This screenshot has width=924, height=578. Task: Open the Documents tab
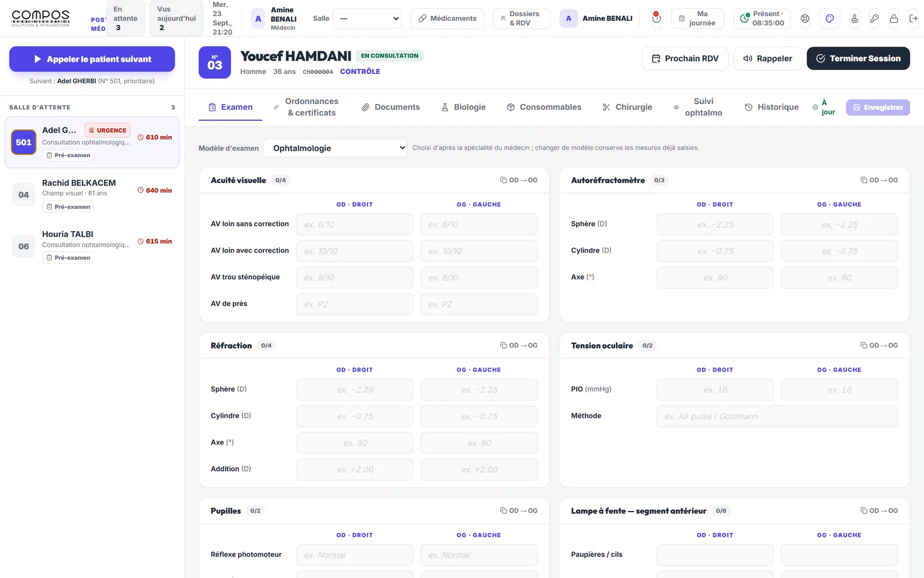pos(391,108)
